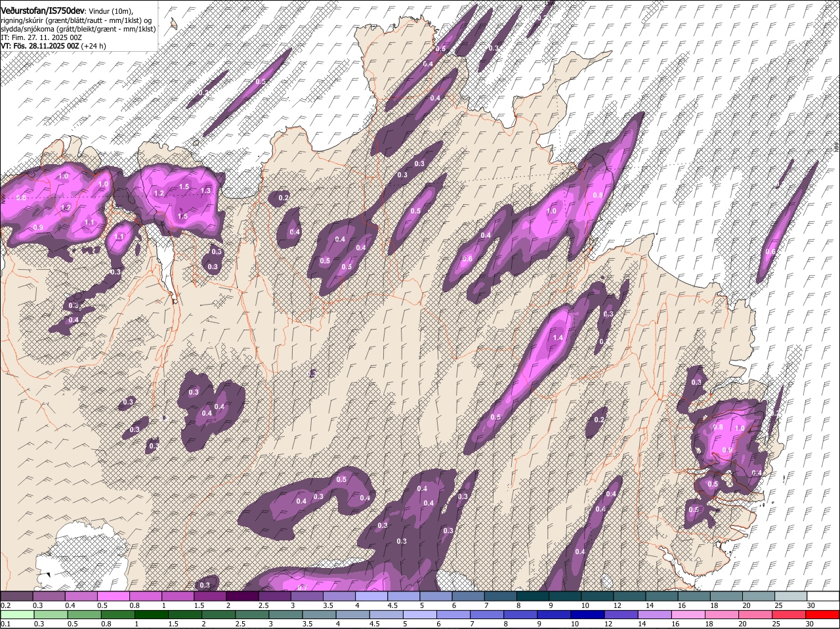Select the purple-row swatch between 0.8 and 1
The width and height of the screenshot is (840, 629).
click(145, 596)
